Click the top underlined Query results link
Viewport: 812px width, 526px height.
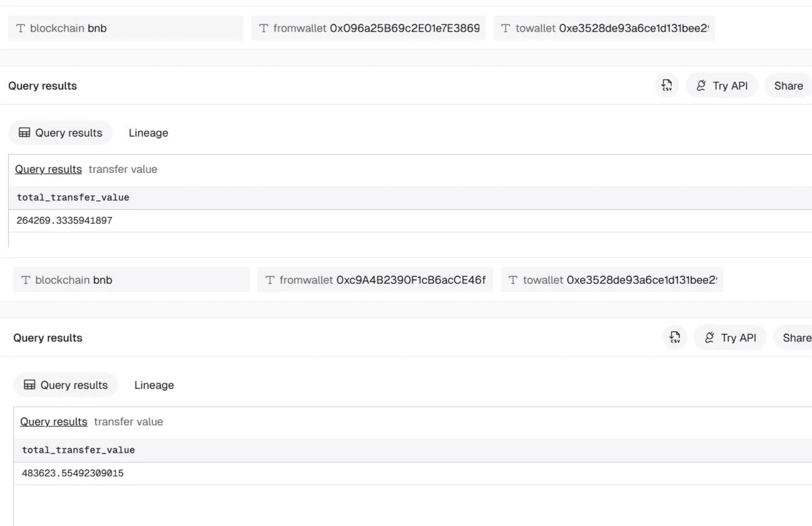48,169
